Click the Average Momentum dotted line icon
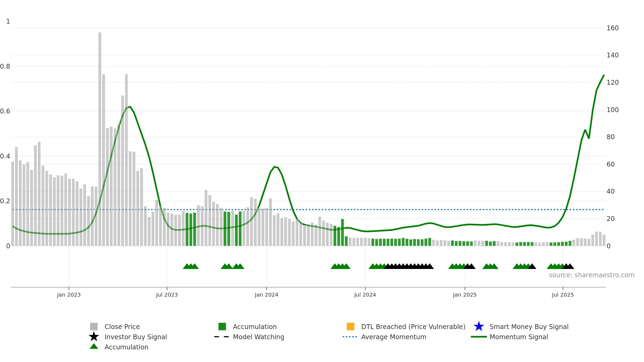The width and height of the screenshot is (644, 362). click(x=350, y=337)
